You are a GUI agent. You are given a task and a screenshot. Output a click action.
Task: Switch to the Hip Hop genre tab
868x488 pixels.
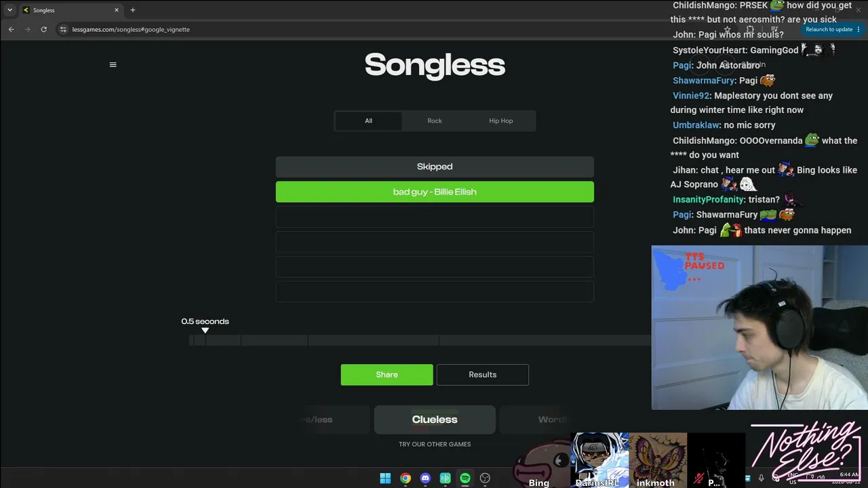click(x=501, y=121)
